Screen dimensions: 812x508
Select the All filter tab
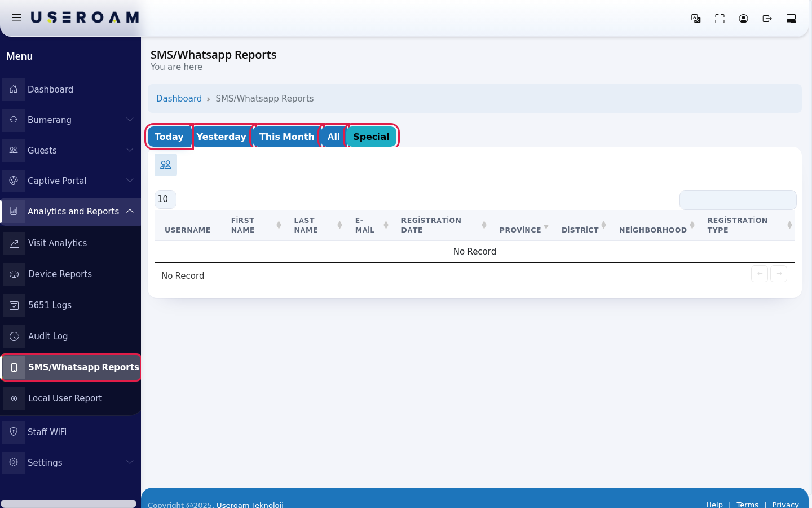(x=333, y=137)
